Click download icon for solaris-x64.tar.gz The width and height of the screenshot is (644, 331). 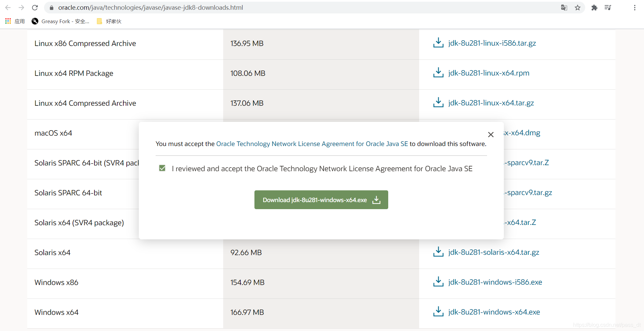[x=438, y=252]
